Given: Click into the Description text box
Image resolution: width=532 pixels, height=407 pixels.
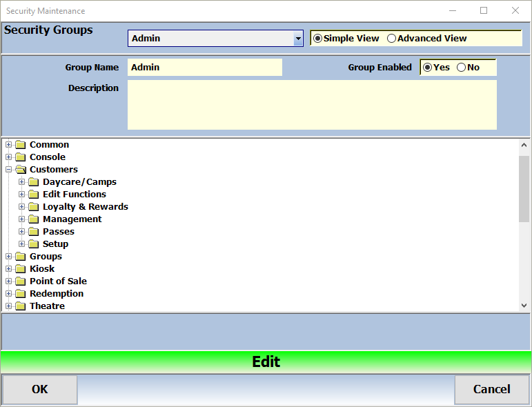Looking at the screenshot, I should click(312, 105).
